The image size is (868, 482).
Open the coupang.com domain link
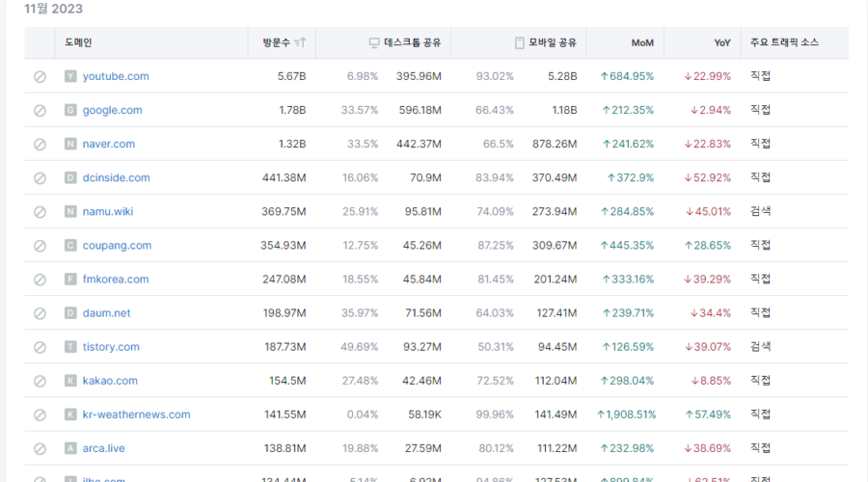click(117, 245)
